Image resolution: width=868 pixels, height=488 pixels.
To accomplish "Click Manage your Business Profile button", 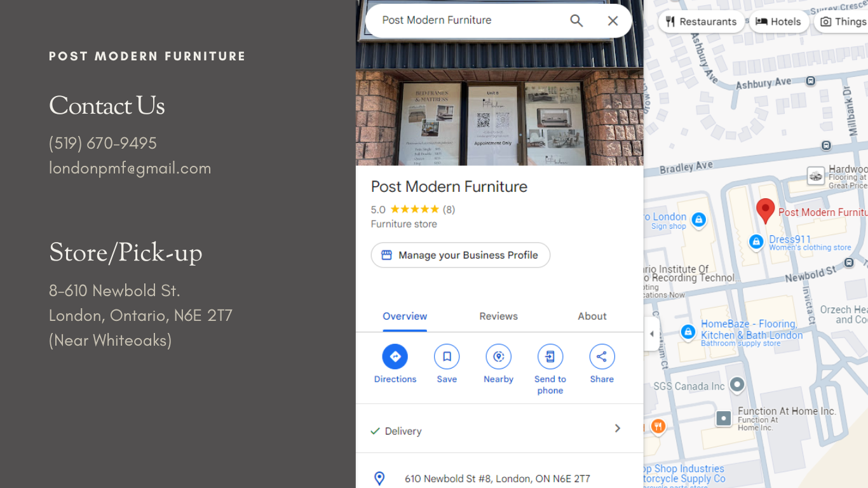I will point(460,255).
